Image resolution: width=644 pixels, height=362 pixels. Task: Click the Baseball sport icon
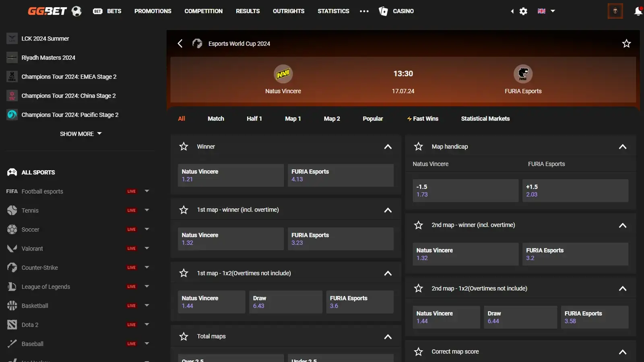(x=12, y=343)
